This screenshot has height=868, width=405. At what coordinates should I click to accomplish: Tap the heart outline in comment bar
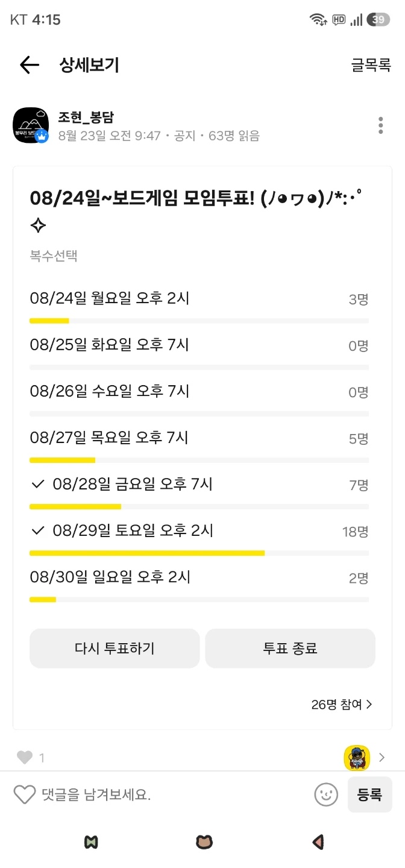(x=25, y=794)
